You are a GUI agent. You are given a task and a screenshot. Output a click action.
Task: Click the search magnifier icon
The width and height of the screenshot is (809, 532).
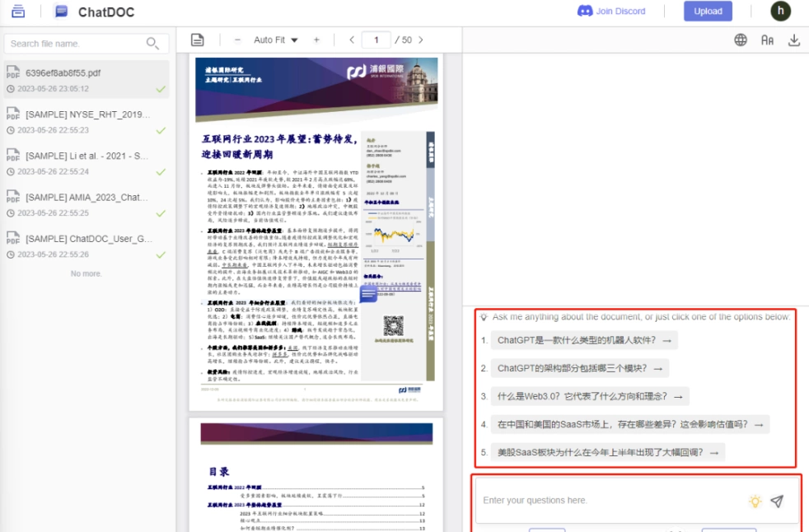(152, 44)
